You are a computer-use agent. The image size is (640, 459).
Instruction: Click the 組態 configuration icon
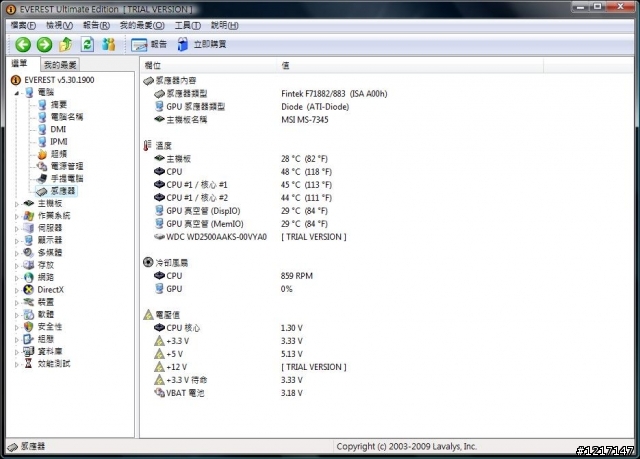(29, 339)
